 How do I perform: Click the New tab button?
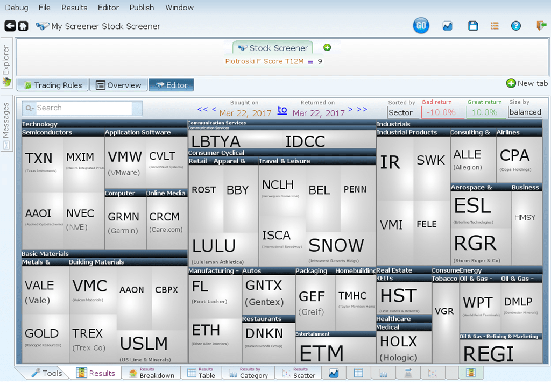coord(527,83)
